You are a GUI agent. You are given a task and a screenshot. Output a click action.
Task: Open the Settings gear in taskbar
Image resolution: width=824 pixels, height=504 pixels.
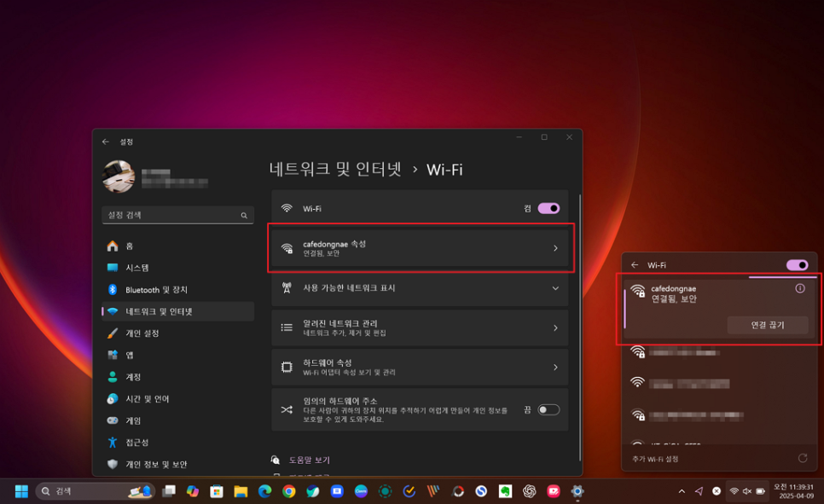pyautogui.click(x=577, y=491)
